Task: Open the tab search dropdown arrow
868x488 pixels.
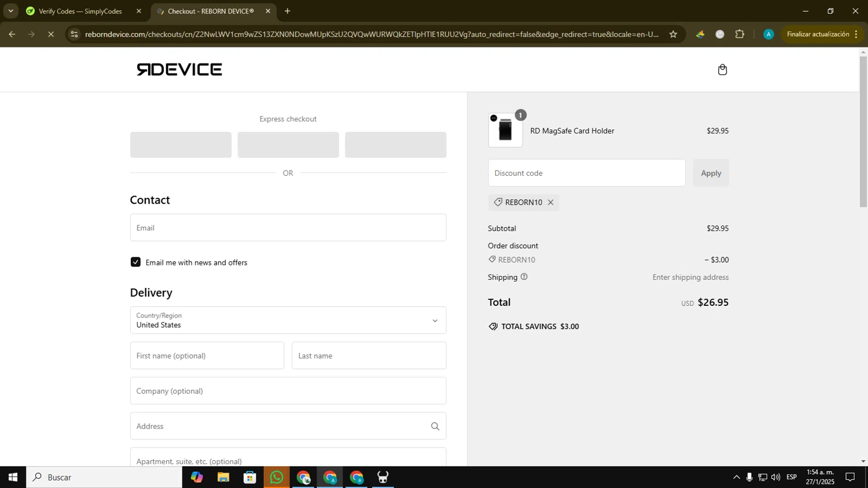Action: 10,11
